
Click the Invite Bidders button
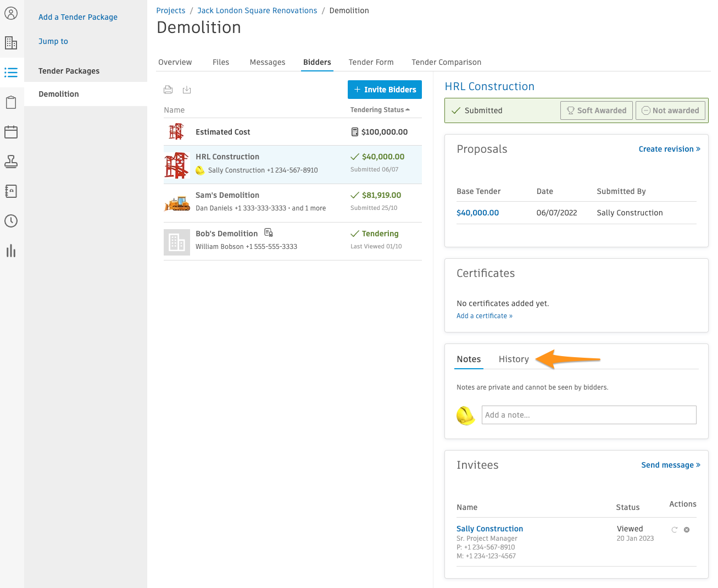point(385,89)
